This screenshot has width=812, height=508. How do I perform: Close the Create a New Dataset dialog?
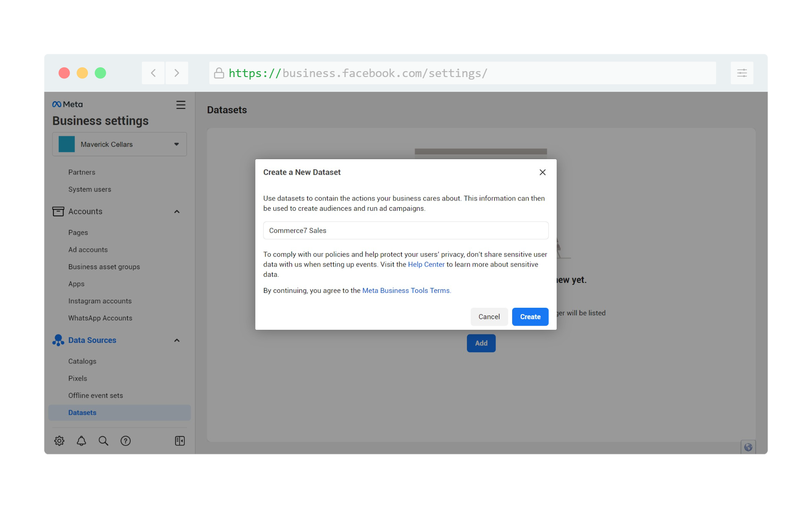(543, 172)
